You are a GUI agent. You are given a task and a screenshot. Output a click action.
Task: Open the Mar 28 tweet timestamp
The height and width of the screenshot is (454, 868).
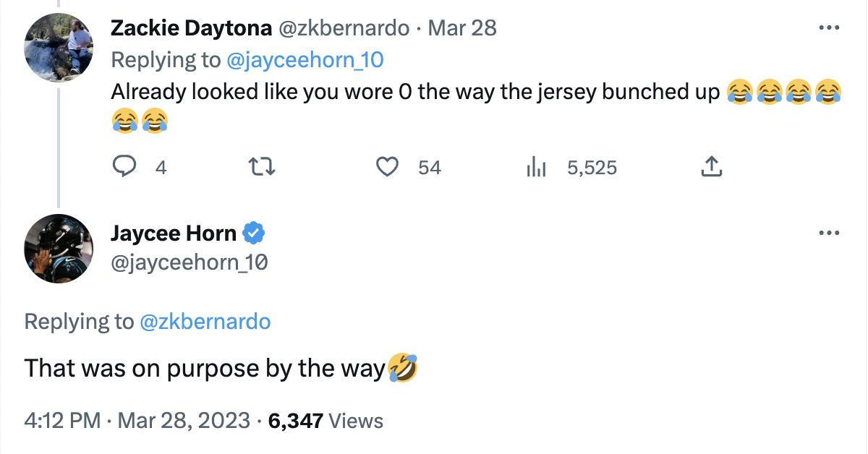coord(462,28)
